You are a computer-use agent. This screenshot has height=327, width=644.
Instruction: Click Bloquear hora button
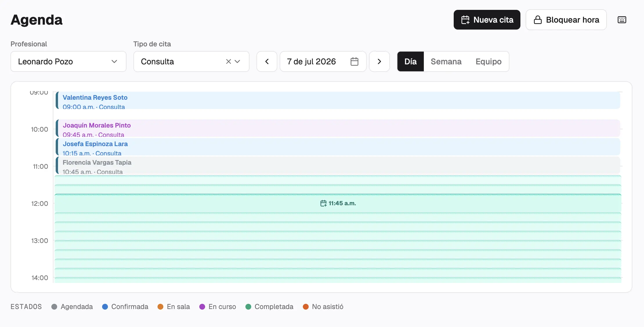tap(566, 20)
